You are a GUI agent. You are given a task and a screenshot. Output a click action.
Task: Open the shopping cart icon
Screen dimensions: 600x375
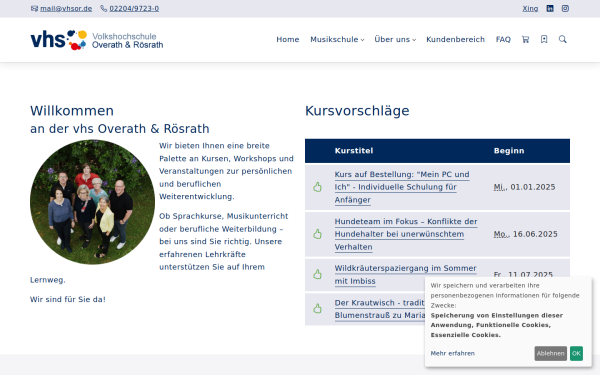click(x=525, y=39)
